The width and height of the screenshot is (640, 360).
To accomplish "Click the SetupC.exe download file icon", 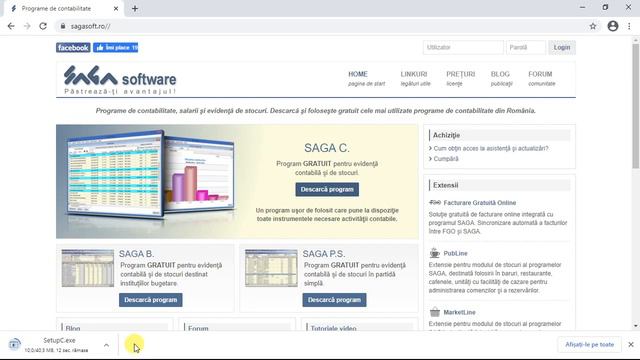I will pos(15,344).
